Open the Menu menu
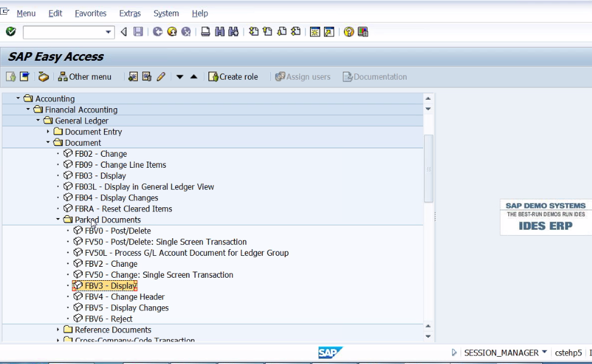Viewport: 592px width, 364px height. (x=26, y=13)
